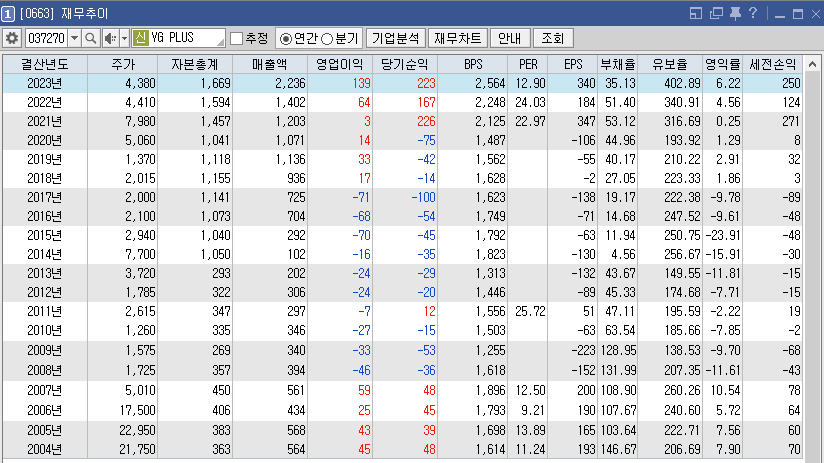This screenshot has height=463, width=824.
Task: Click the layout panel icon in title bar
Action: click(695, 14)
